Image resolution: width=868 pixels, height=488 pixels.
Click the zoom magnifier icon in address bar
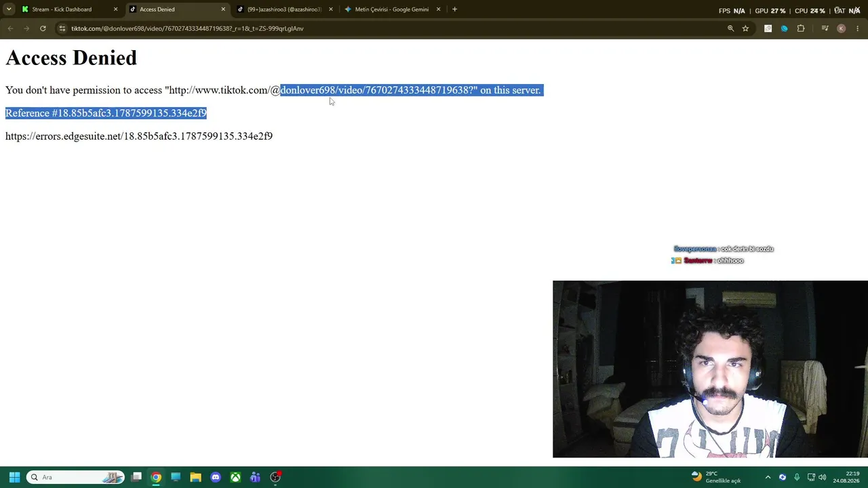730,28
